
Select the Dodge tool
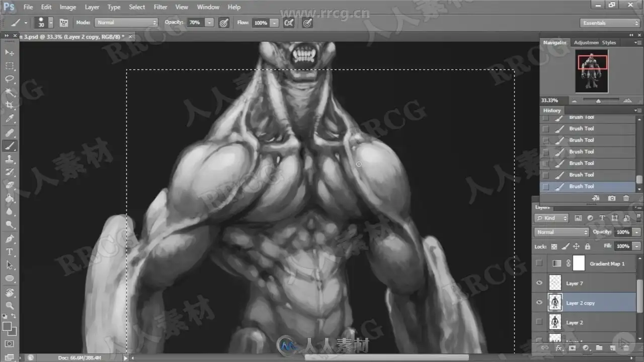[10, 225]
